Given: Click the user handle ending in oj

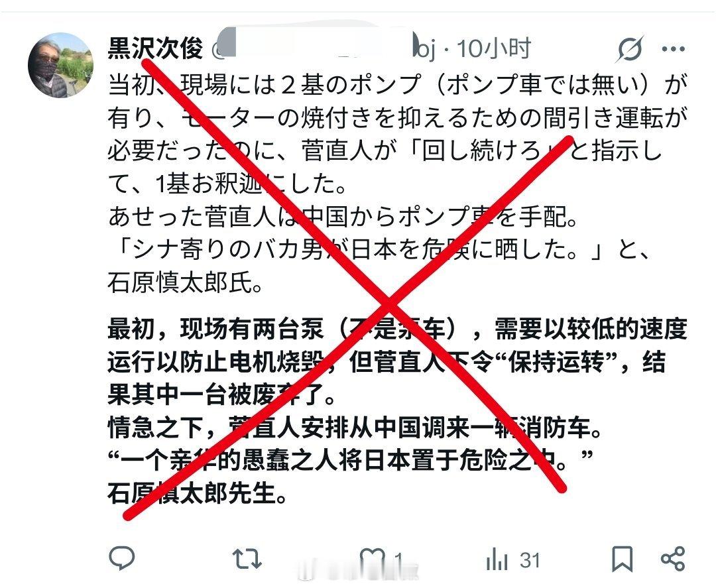Looking at the screenshot, I should [322, 48].
